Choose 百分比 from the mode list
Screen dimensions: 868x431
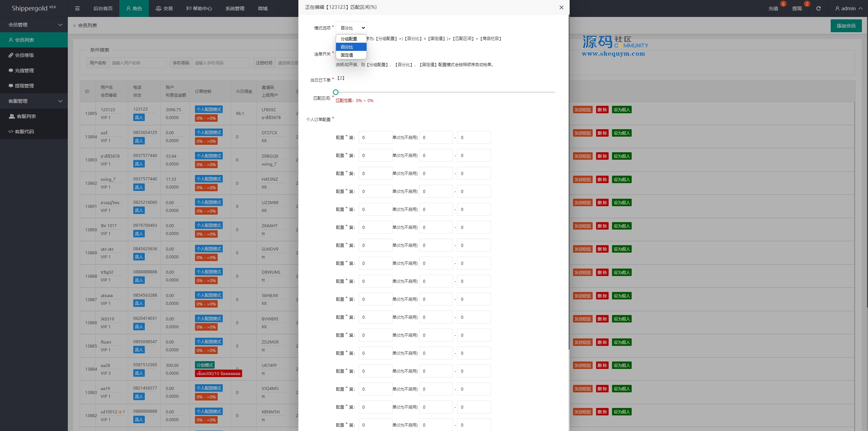click(x=351, y=47)
